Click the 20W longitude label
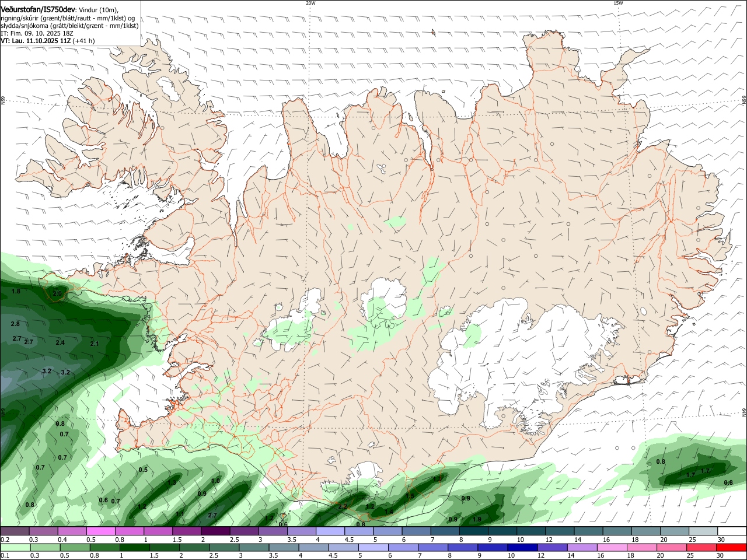747x560 pixels. pos(310,3)
